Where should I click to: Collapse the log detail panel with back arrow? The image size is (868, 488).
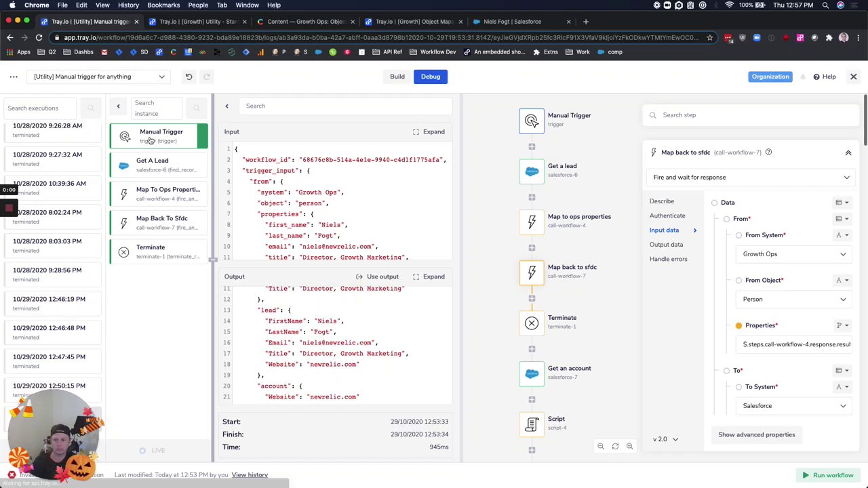pyautogui.click(x=226, y=106)
